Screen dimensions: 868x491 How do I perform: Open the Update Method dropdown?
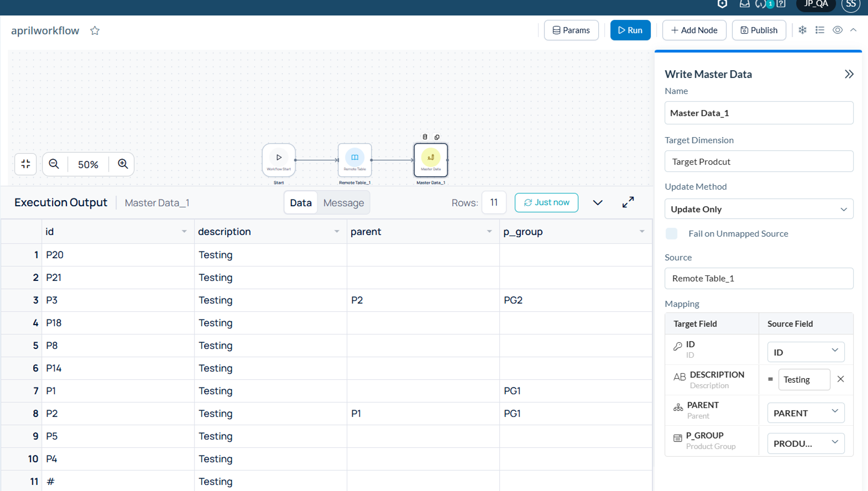coord(759,209)
